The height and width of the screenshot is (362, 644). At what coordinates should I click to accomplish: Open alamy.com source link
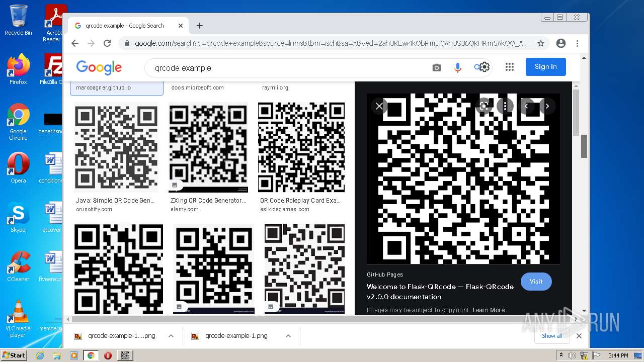click(185, 209)
